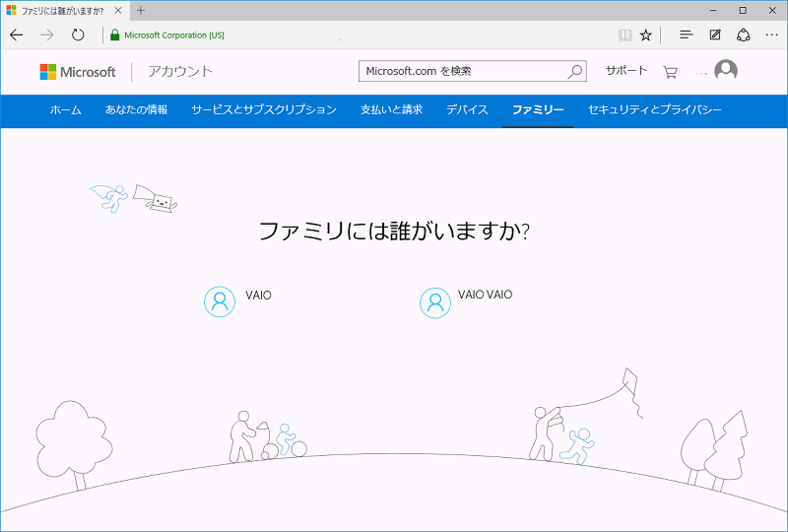Click the ファミリには誰がいますか? heading

click(394, 232)
